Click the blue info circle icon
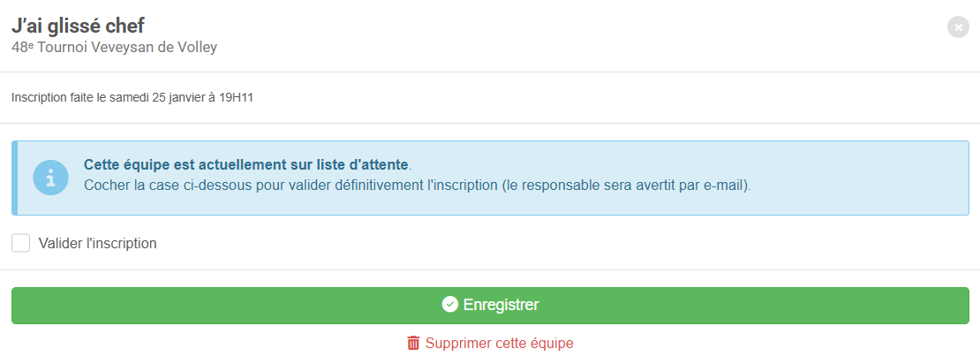Screen dimensions: 980x364 click(50, 178)
